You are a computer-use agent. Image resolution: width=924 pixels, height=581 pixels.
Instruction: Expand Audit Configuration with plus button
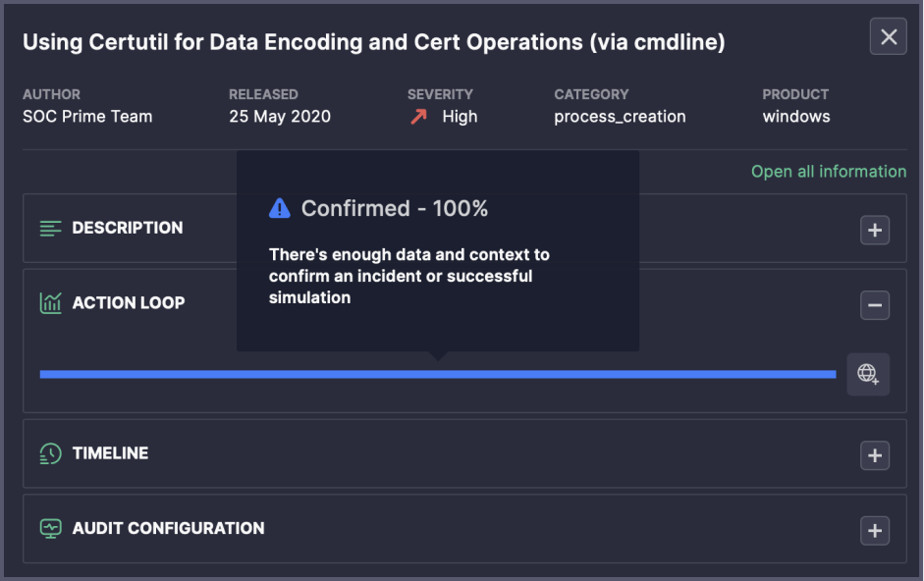click(874, 530)
